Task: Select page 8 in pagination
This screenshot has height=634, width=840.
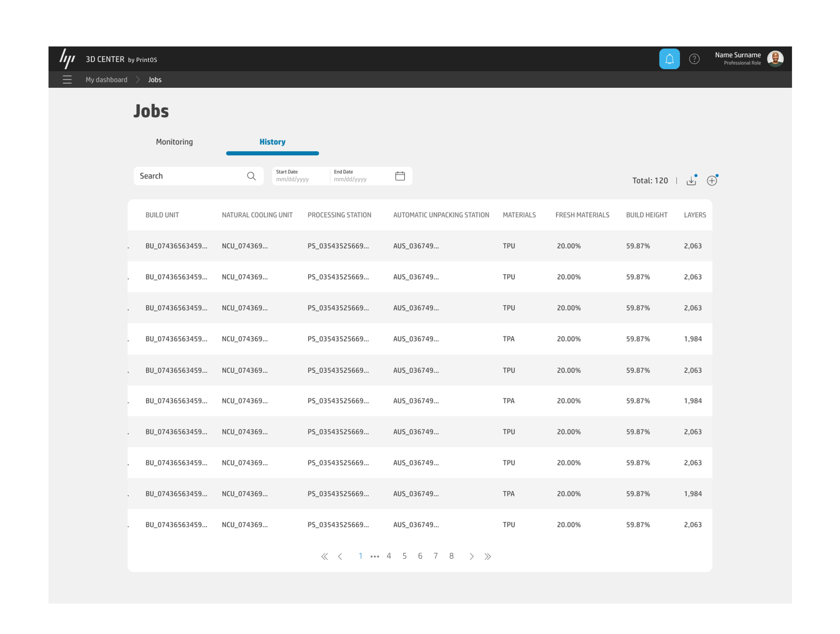Action: click(x=452, y=556)
